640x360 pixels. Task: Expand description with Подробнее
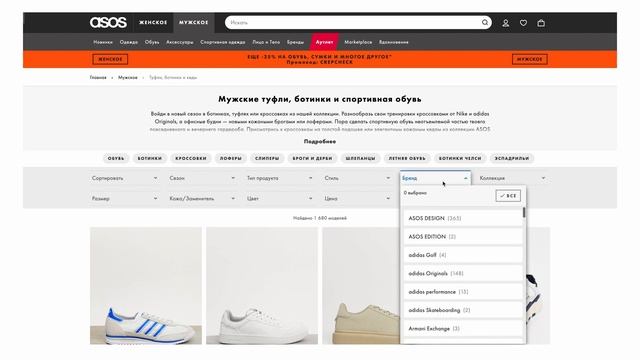(320, 142)
